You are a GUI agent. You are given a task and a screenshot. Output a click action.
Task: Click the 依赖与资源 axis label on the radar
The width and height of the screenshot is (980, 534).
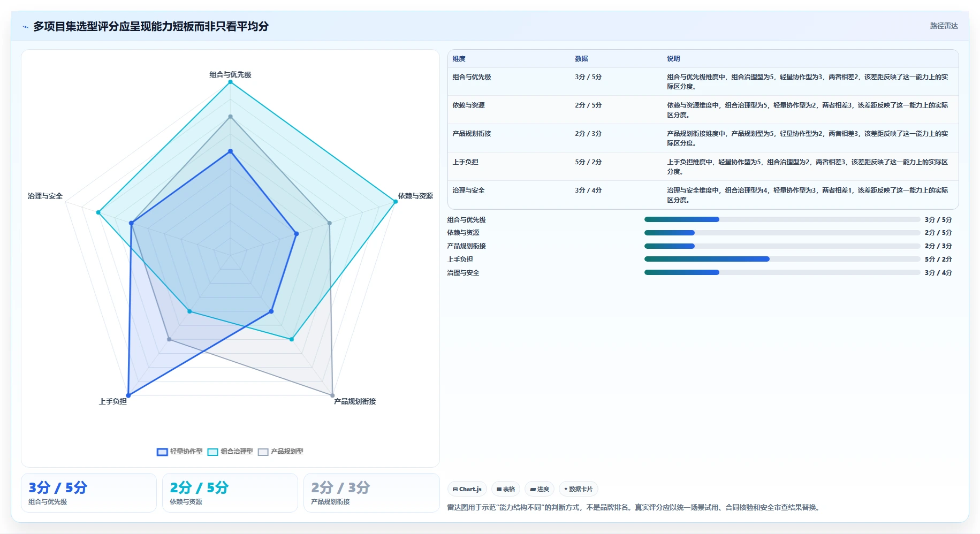pyautogui.click(x=415, y=196)
